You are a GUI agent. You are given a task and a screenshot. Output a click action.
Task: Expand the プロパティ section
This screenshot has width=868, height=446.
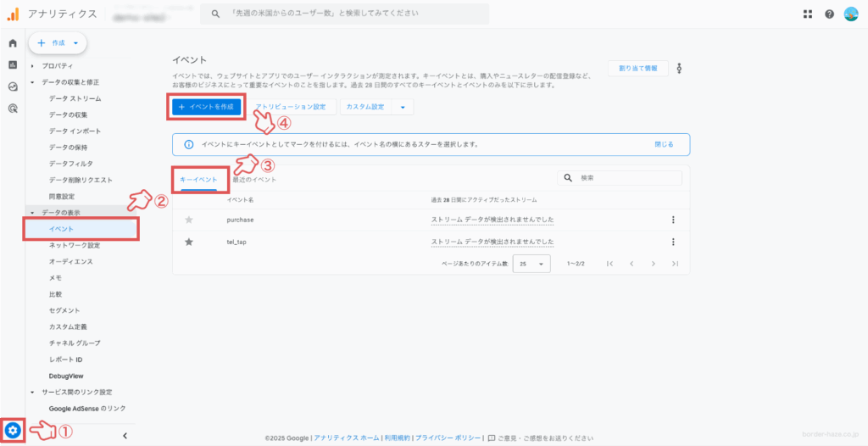32,66
